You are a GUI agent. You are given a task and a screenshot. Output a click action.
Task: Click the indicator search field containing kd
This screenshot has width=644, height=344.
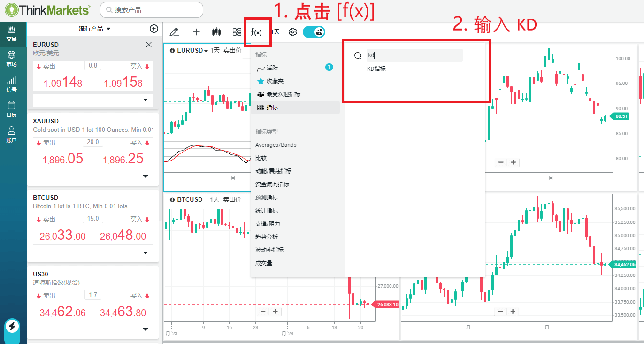tap(414, 55)
